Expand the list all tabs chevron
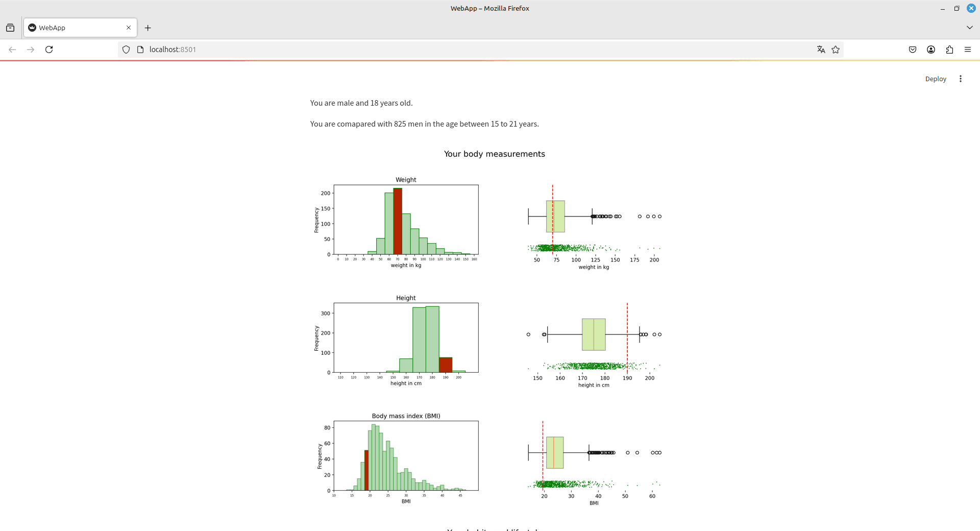 (x=969, y=28)
